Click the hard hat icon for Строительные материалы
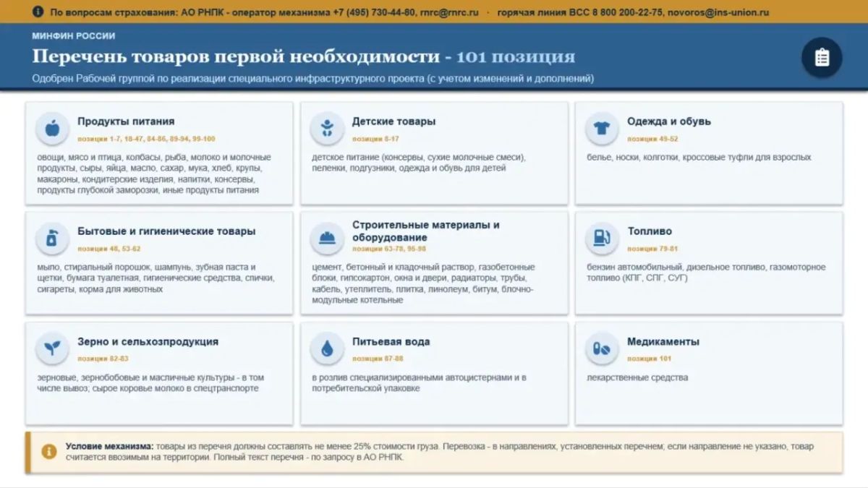This screenshot has height=488, width=868. (326, 238)
